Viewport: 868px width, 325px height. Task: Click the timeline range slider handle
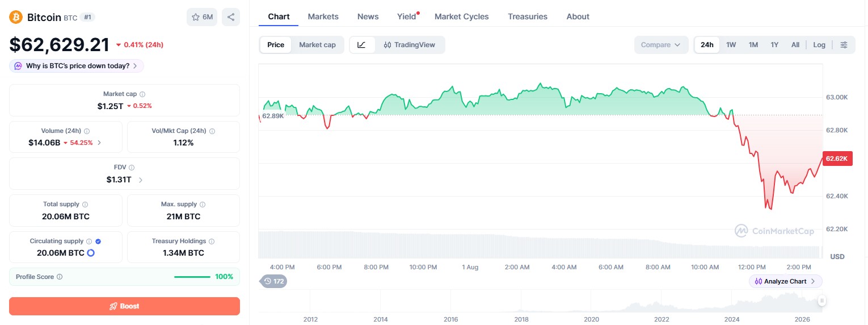[x=821, y=301]
